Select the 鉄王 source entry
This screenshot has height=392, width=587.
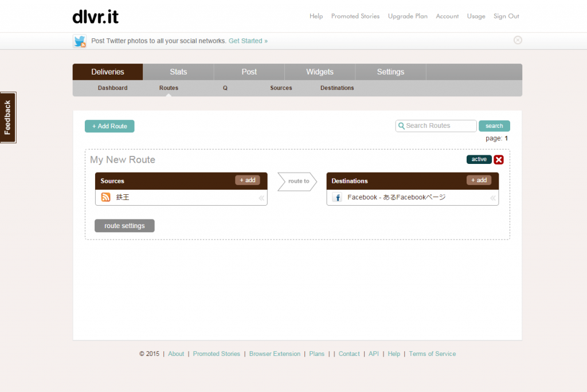(x=181, y=197)
